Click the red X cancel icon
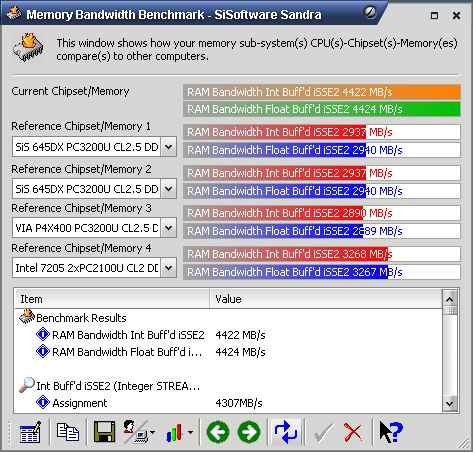Viewport: 473px width, 452px height. 353,432
